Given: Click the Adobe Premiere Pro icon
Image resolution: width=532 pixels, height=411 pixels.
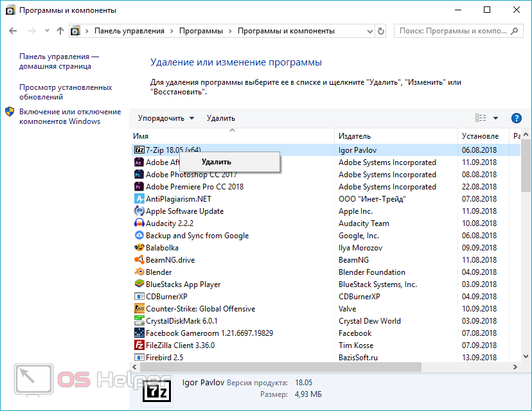Looking at the screenshot, I should coord(139,186).
